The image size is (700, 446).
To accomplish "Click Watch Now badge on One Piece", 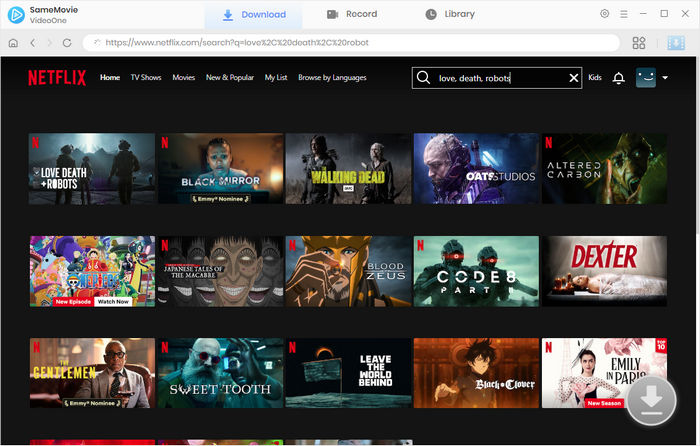I will (x=113, y=302).
